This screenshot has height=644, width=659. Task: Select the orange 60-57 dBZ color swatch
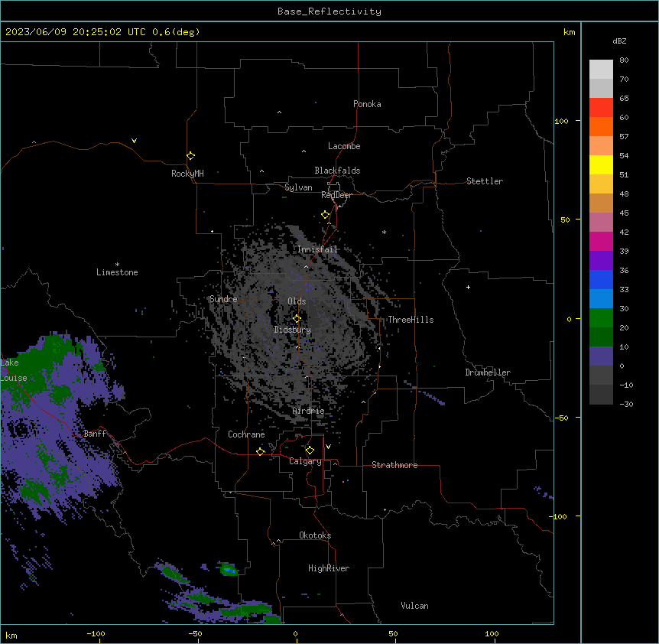coord(601,127)
